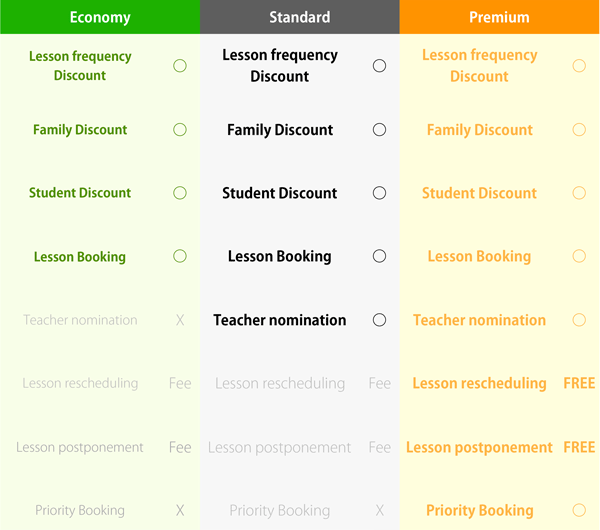This screenshot has height=530, width=600.
Task: Click the Economy Family Discount text
Action: [x=80, y=130]
